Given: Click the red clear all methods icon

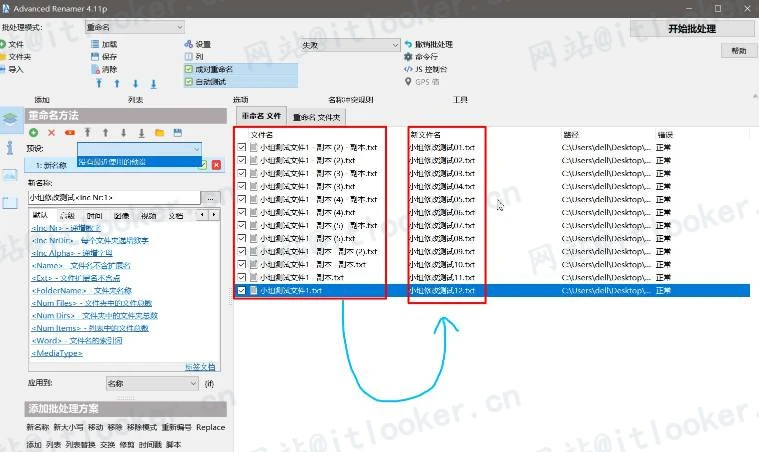Looking at the screenshot, I should click(70, 133).
